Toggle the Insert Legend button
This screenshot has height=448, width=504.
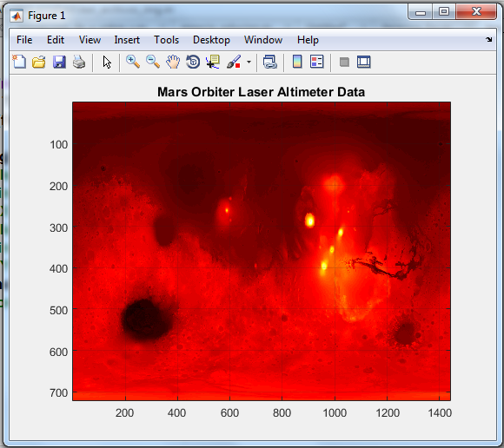pyautogui.click(x=316, y=62)
